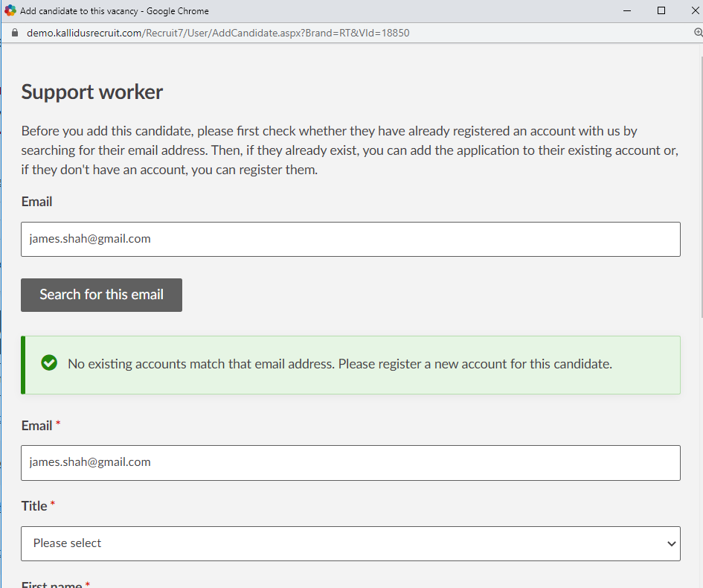Click the no existing accounts message text
The width and height of the screenshot is (703, 588).
point(339,364)
